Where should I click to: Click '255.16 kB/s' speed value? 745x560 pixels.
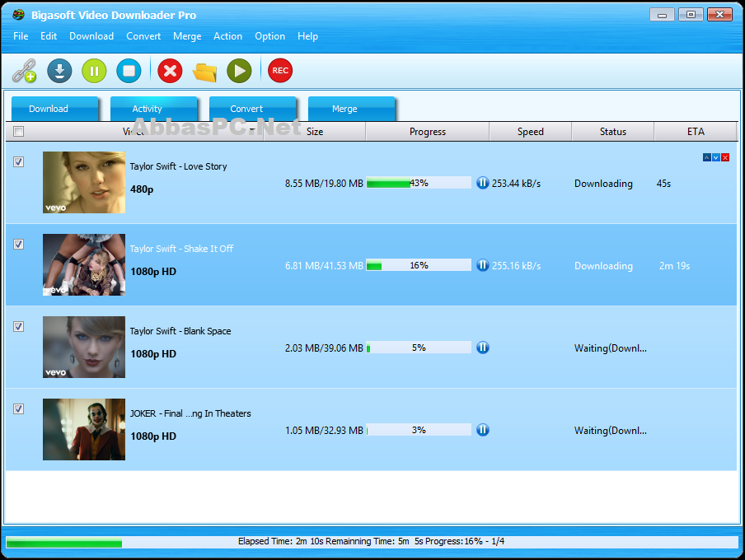tap(517, 265)
